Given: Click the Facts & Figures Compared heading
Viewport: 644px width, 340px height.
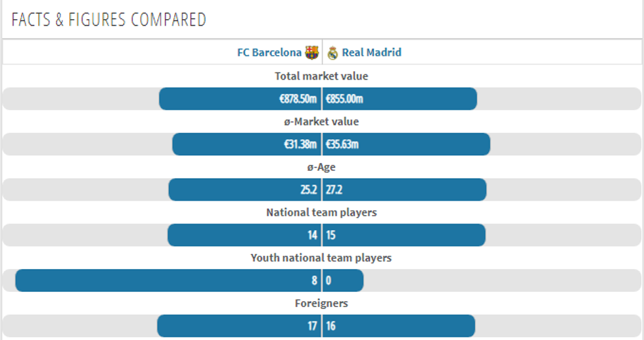Looking at the screenshot, I should point(108,20).
